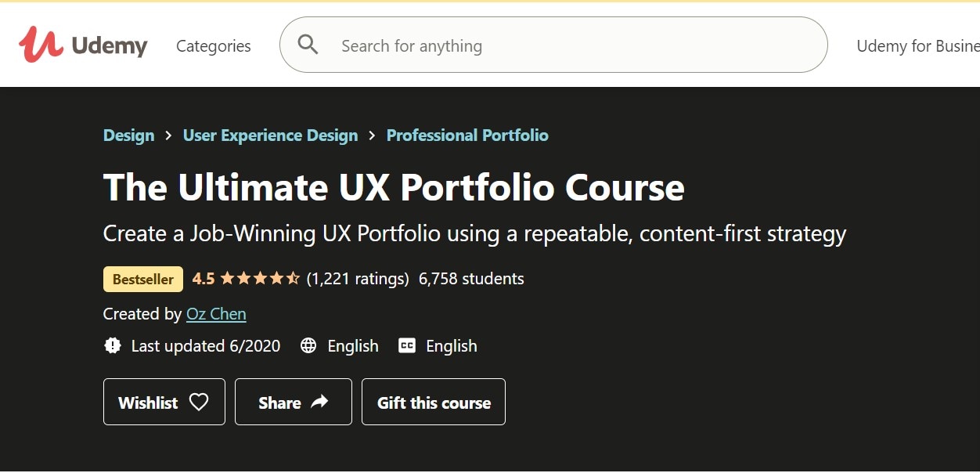Click the 1,221 ratings count

[358, 279]
